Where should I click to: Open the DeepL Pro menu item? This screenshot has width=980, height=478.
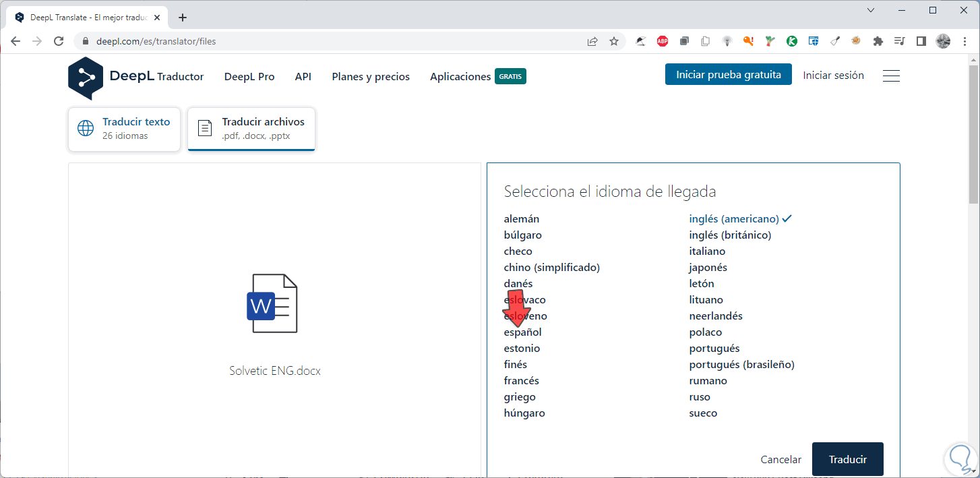249,77
